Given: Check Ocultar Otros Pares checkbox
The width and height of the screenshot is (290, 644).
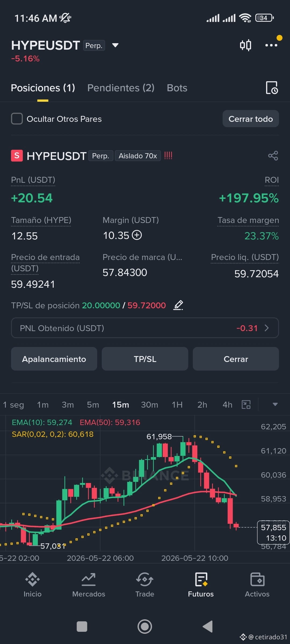Looking at the screenshot, I should (17, 119).
